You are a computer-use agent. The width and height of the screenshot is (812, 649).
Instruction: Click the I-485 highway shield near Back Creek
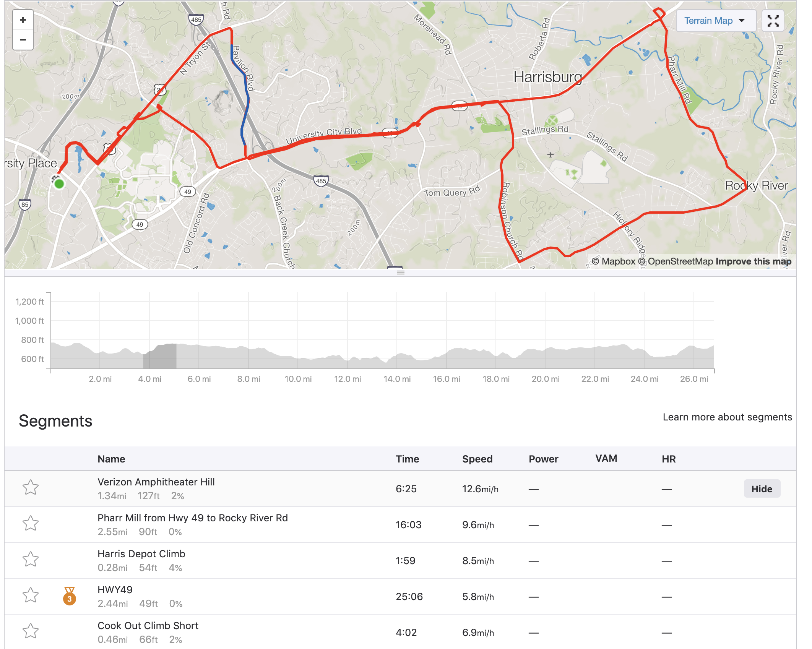click(321, 181)
